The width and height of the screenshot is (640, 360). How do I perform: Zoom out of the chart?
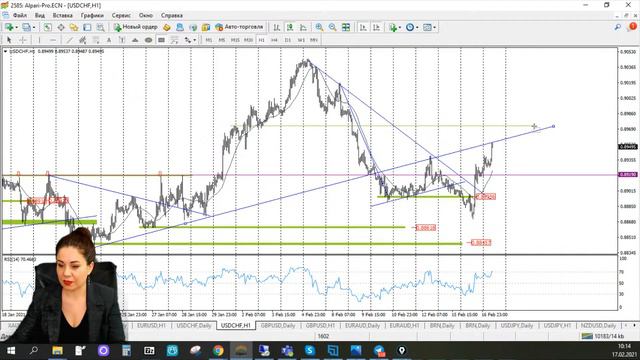[x=333, y=27]
